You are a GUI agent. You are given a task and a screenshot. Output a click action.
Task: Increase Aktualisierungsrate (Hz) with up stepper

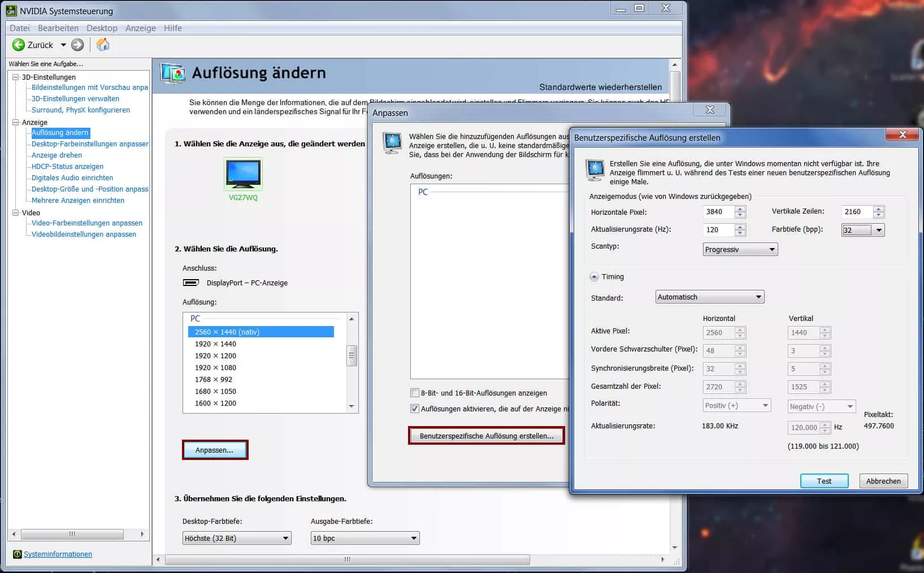[x=740, y=227]
